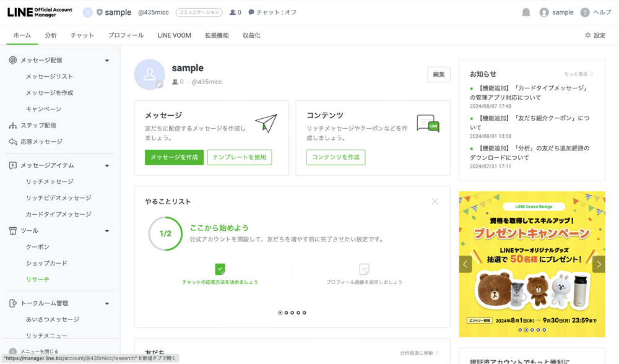Select the profile image setup checkbox
Image resolution: width=619 pixels, height=364 pixels.
pyautogui.click(x=364, y=269)
